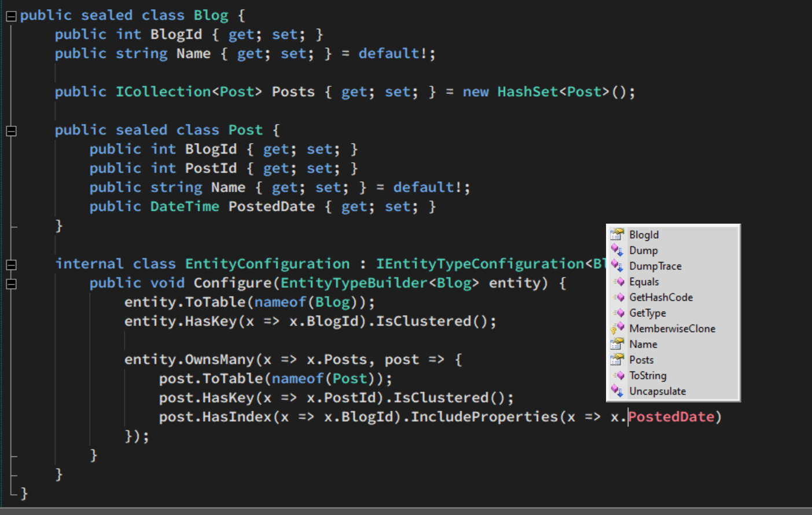This screenshot has width=812, height=515.
Task: Click the highlighted PostedDate text in code
Action: point(671,416)
